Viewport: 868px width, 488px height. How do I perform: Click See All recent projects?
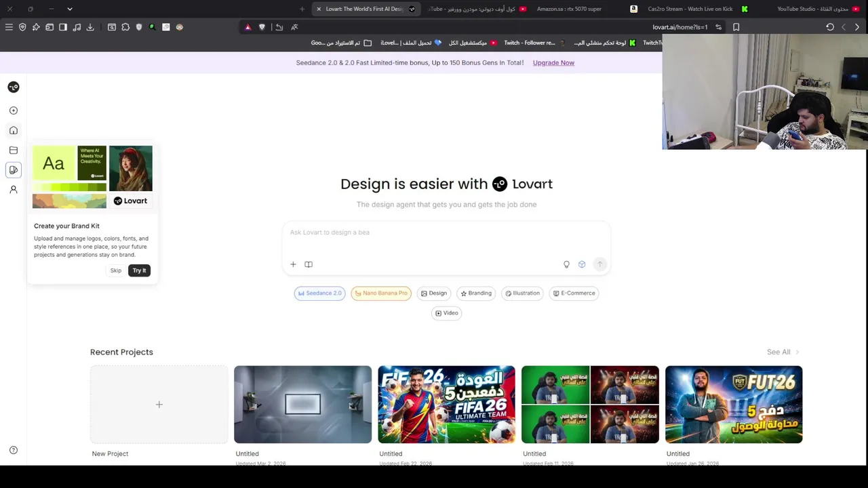[783, 352]
